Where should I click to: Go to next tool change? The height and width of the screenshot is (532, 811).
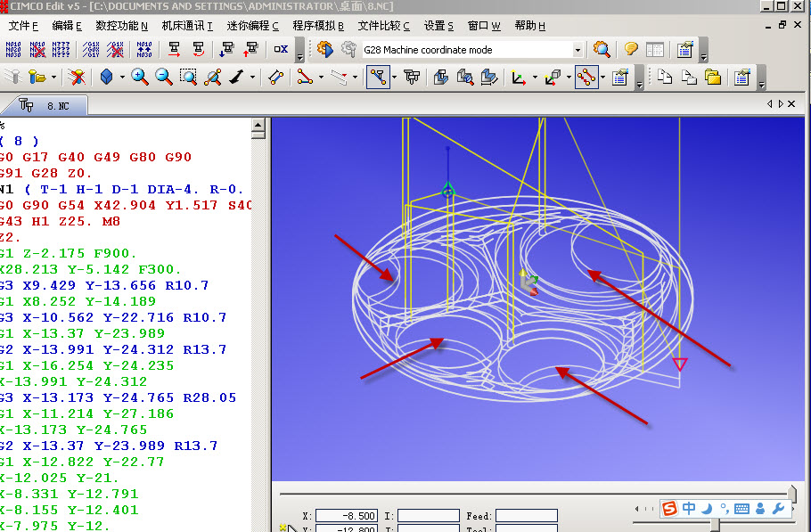click(x=175, y=50)
